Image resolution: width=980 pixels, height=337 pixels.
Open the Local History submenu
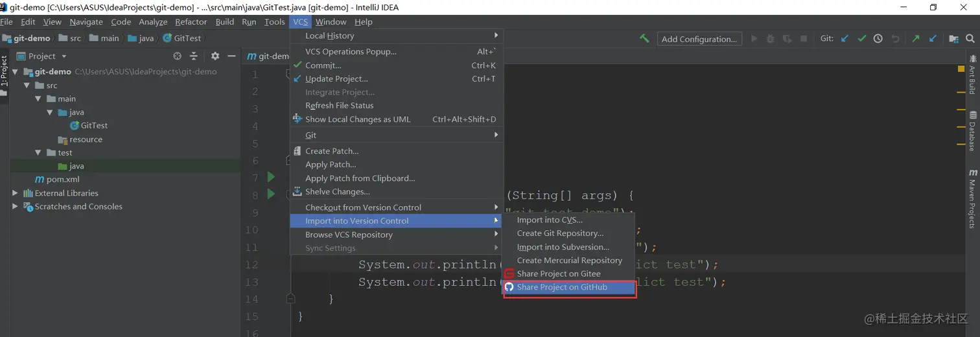(397, 36)
